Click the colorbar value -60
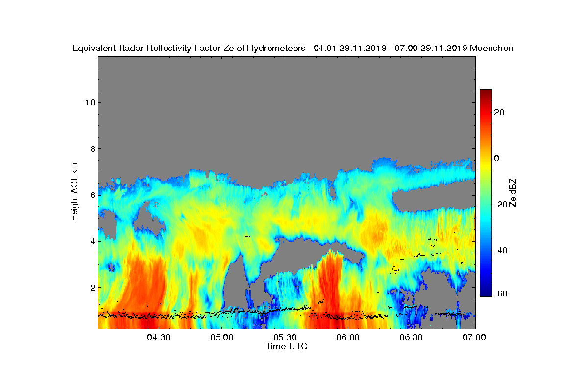 click(x=501, y=294)
